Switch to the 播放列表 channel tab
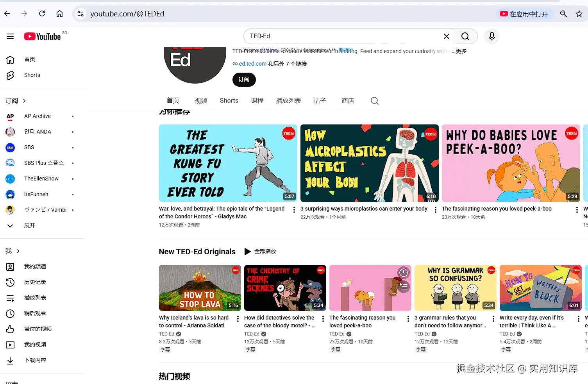This screenshot has width=588, height=384. pos(288,101)
